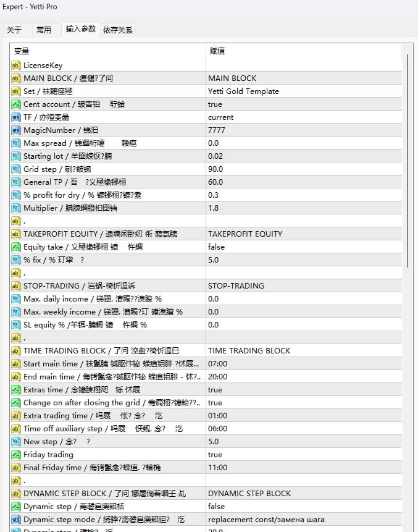Select the Max spread value 0.0
This screenshot has width=418, height=532.
(x=304, y=143)
